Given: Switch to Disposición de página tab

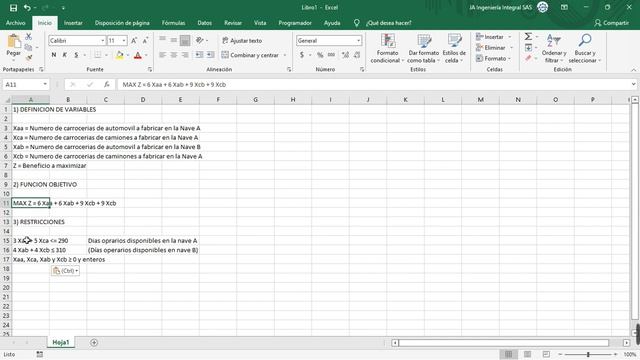Looking at the screenshot, I should 122,23.
